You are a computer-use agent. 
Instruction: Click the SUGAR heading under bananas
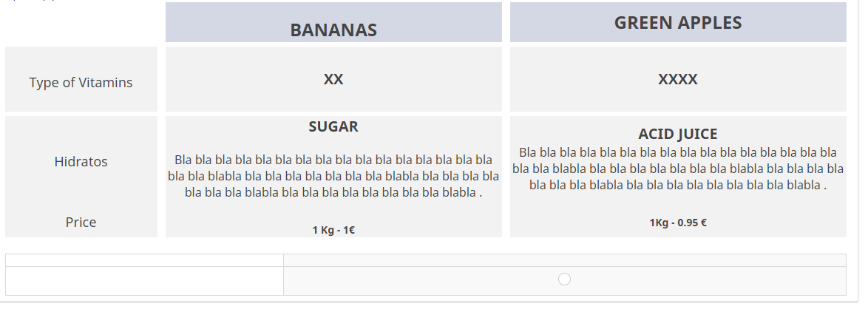tap(333, 126)
